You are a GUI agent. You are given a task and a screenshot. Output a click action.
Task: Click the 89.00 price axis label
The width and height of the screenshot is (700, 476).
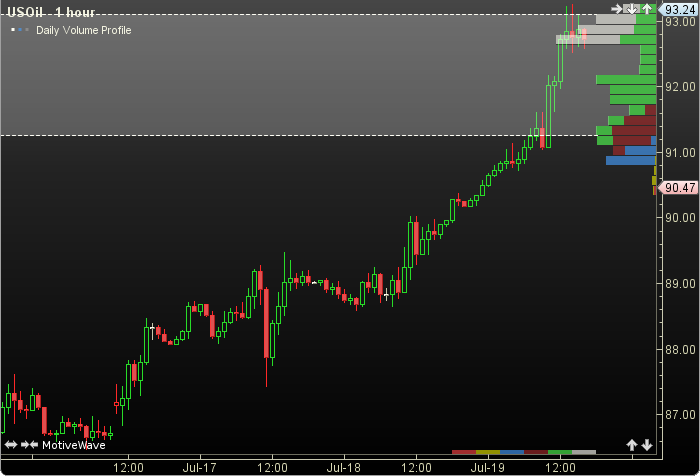click(680, 284)
